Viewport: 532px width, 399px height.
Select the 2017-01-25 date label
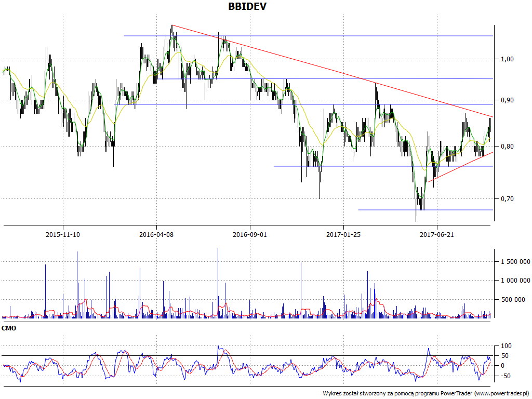[x=343, y=234]
